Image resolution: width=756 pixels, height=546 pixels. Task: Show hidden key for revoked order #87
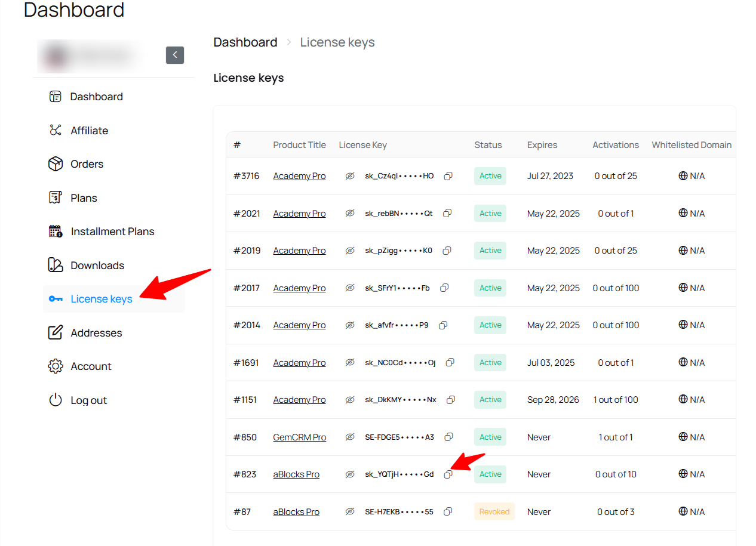[x=350, y=512]
